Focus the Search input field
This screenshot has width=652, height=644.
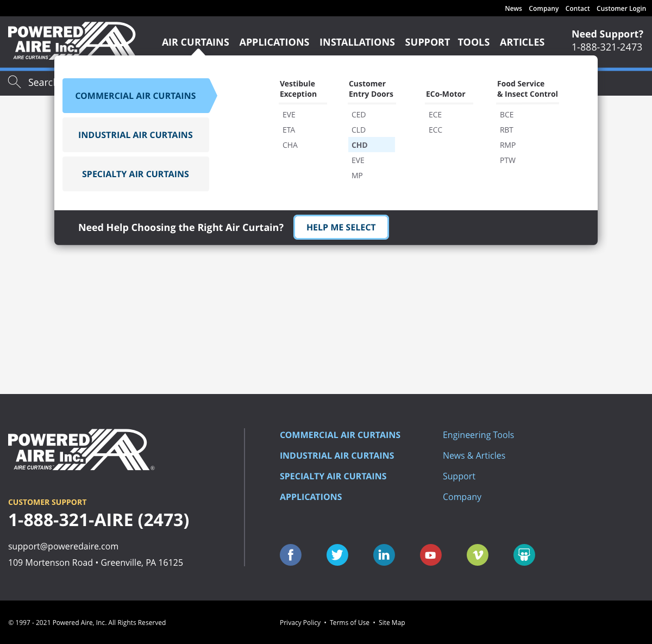coord(41,82)
